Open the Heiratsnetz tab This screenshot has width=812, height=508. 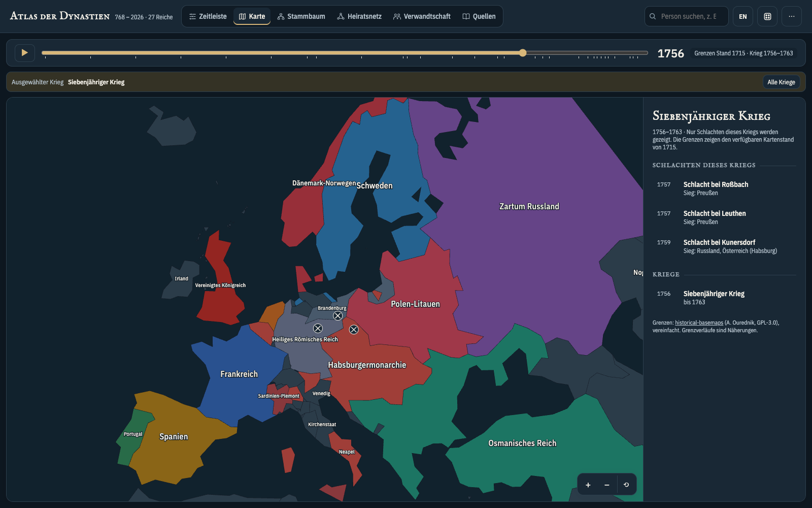pos(359,16)
